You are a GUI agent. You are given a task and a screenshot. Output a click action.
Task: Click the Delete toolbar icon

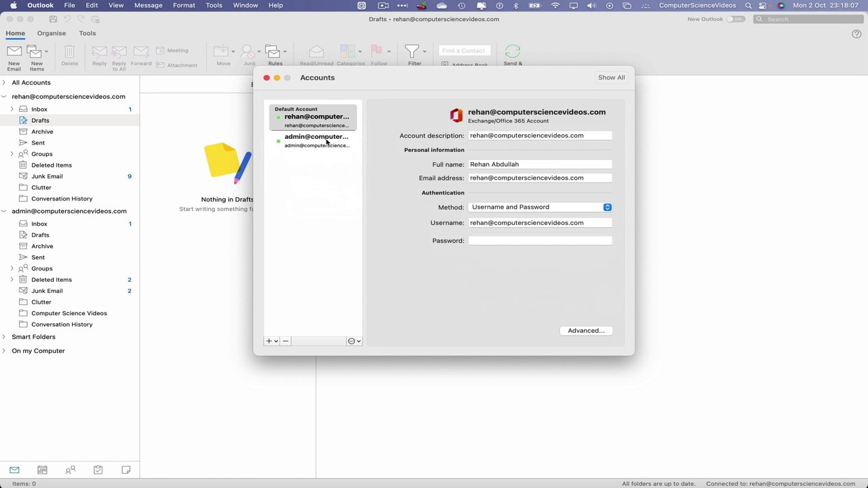[x=69, y=52]
